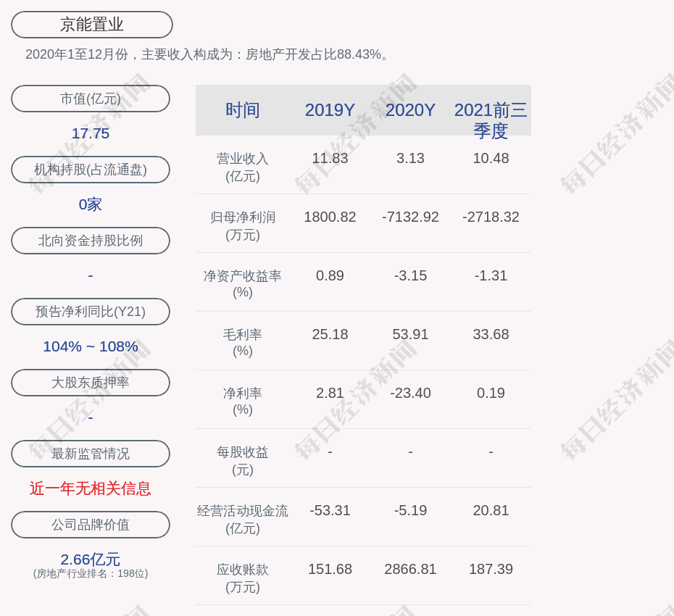Click the gross margin value 25.18
This screenshot has width=674, height=616.
[330, 334]
